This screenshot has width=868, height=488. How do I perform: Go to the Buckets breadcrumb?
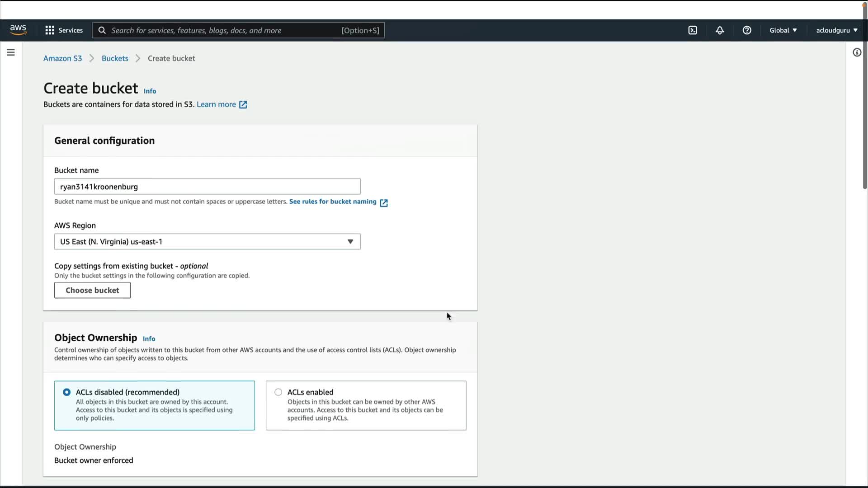pos(115,58)
